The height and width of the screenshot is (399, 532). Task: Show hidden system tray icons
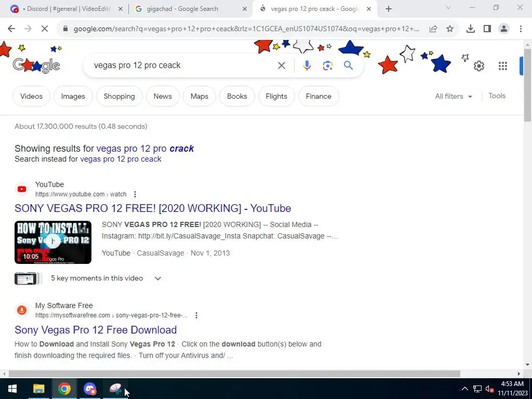coord(465,389)
